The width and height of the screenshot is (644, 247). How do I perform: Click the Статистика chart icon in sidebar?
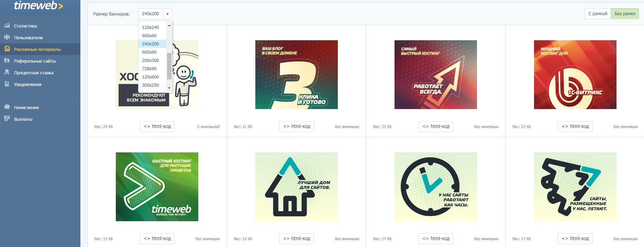click(7, 25)
